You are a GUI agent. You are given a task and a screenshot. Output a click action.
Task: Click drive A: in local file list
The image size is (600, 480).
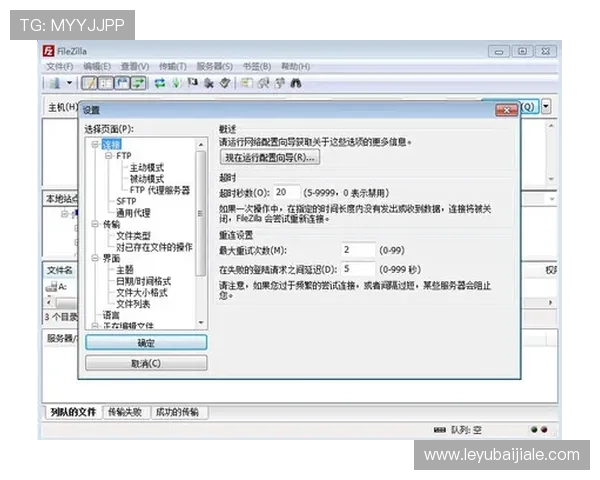[x=56, y=286]
